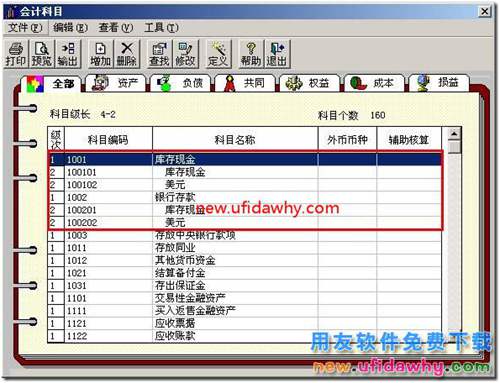
Task: Click the 查找 (Find) toolbar icon
Action: tap(159, 54)
